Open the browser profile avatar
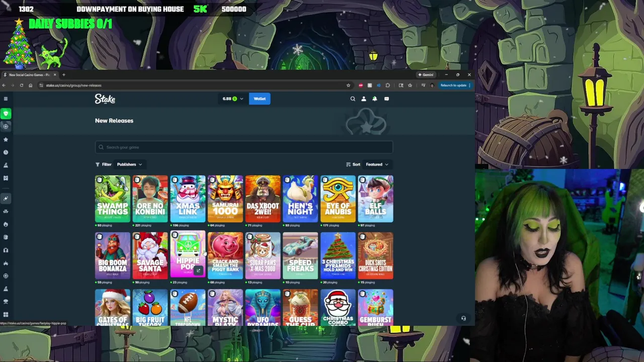Screen dimensions: 644x362 pos(432,85)
